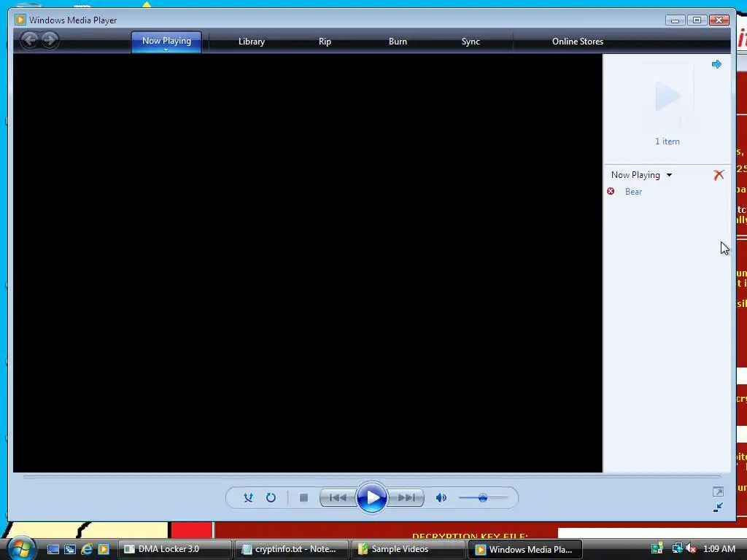
Task: Open the Library tab
Action: click(252, 42)
